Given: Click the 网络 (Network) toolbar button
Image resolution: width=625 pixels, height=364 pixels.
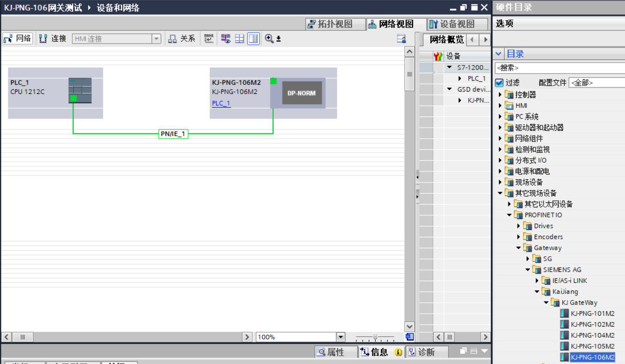Looking at the screenshot, I should (x=18, y=39).
